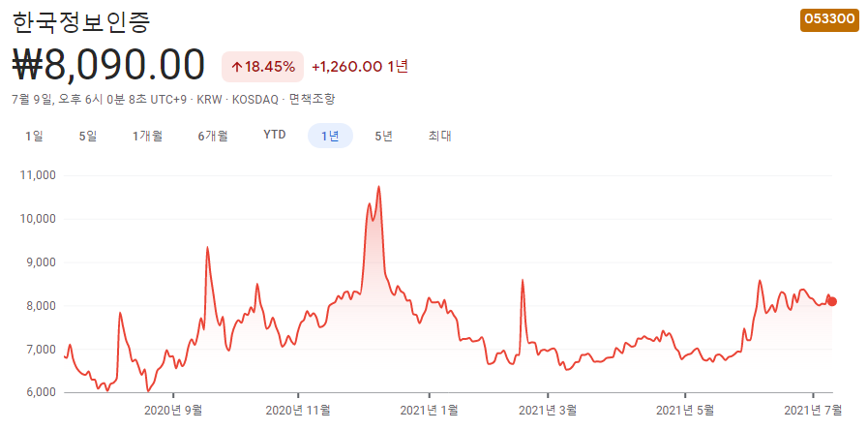Select the YTD range tab
The image size is (868, 430).
(275, 136)
